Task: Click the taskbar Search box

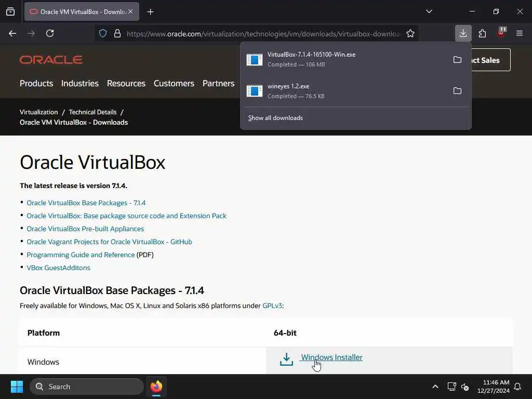Action: pos(87,387)
